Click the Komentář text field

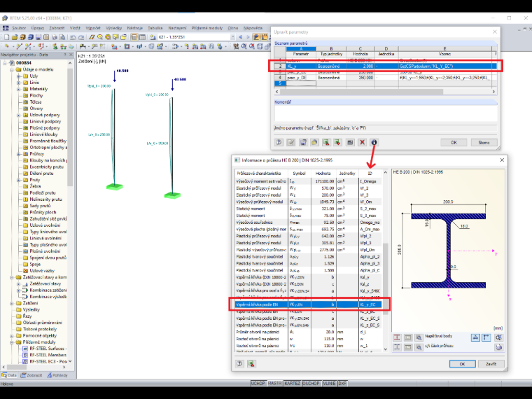[386, 113]
